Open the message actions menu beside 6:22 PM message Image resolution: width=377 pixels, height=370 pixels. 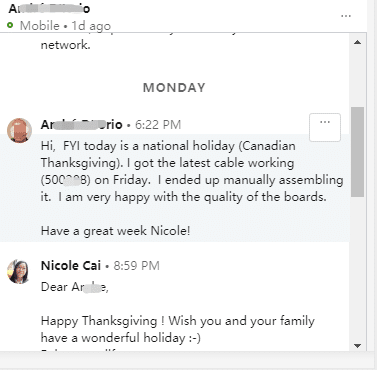325,127
